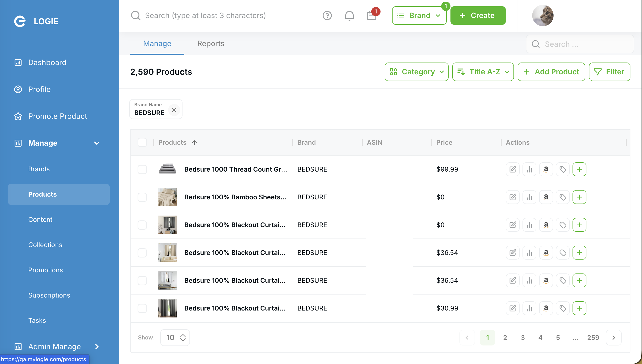
Task: Go to page 4
Action: pos(540,338)
